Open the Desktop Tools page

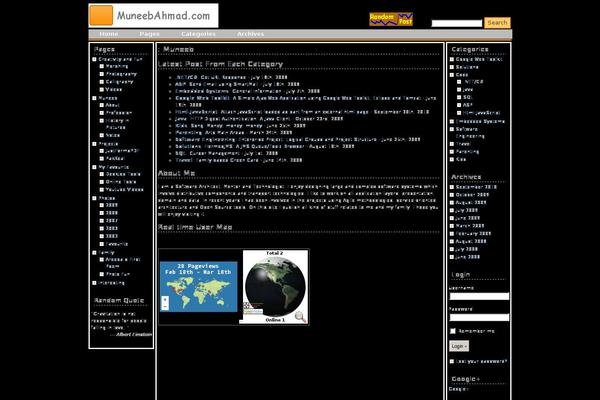click(x=123, y=174)
